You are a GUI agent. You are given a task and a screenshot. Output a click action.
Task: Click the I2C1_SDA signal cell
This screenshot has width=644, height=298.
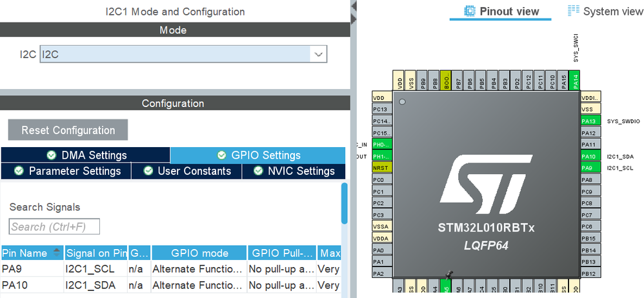pos(96,285)
